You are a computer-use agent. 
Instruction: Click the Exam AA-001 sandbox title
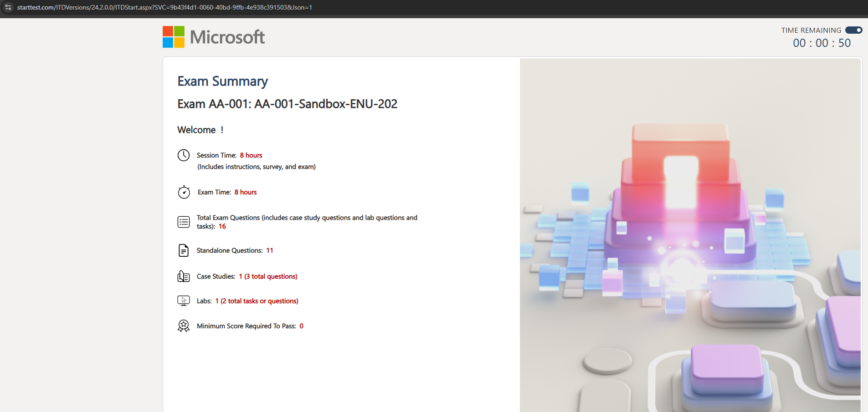pyautogui.click(x=287, y=104)
